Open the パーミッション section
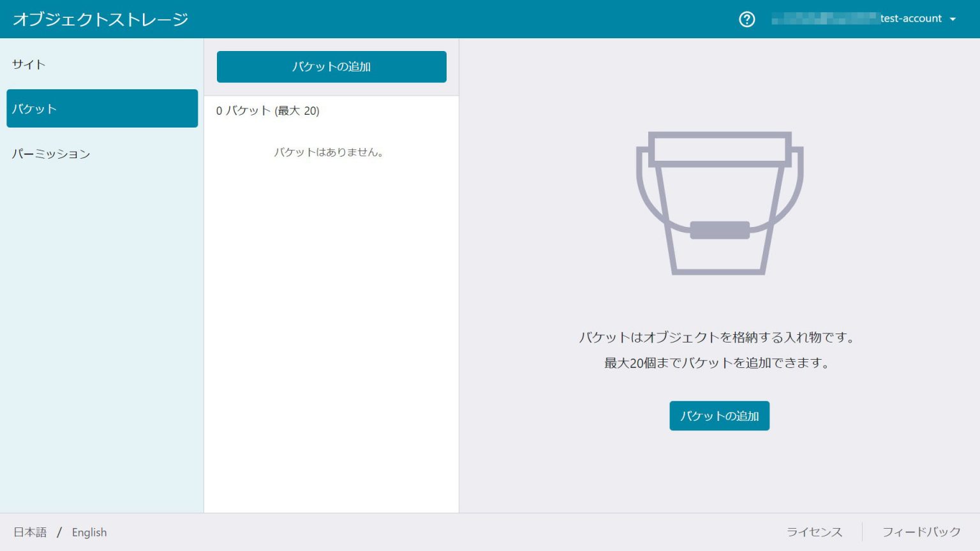 (51, 154)
